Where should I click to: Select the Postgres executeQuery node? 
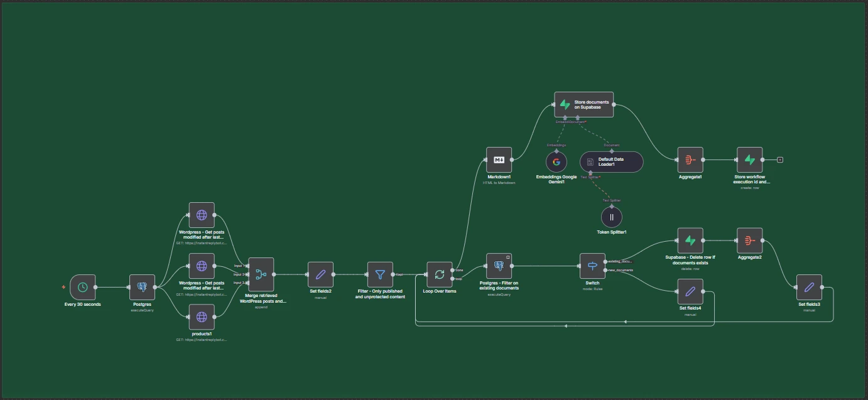[142, 288]
